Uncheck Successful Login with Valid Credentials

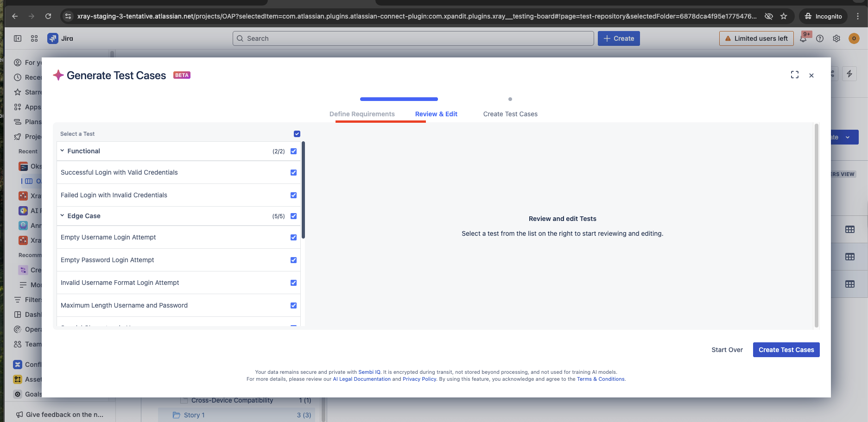pos(293,173)
